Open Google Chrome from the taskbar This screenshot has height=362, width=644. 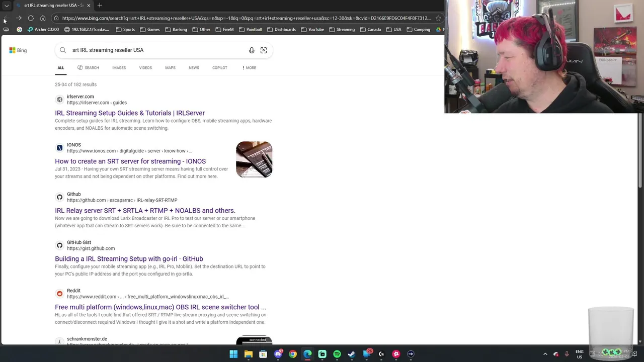click(x=293, y=354)
